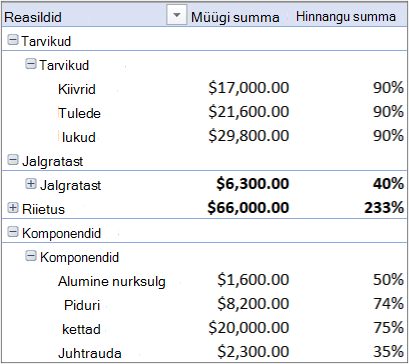
Task: Click the $1,600.00 cell for Alumine nurksulg
Action: [x=253, y=280]
